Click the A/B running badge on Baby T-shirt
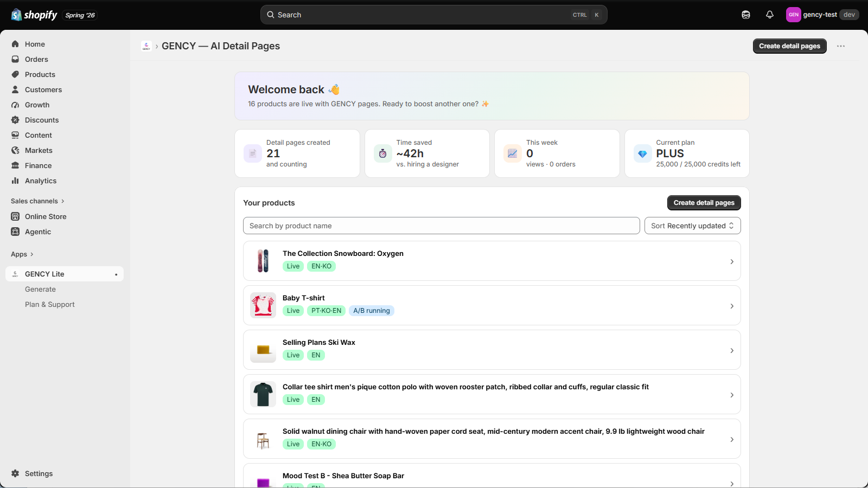Image resolution: width=868 pixels, height=488 pixels. 372,311
